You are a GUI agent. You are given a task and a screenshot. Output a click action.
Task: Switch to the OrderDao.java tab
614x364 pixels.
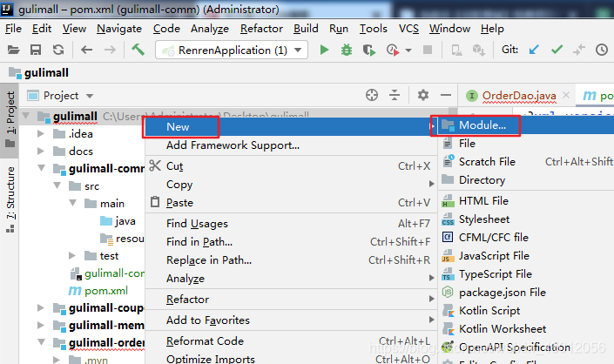(x=519, y=96)
